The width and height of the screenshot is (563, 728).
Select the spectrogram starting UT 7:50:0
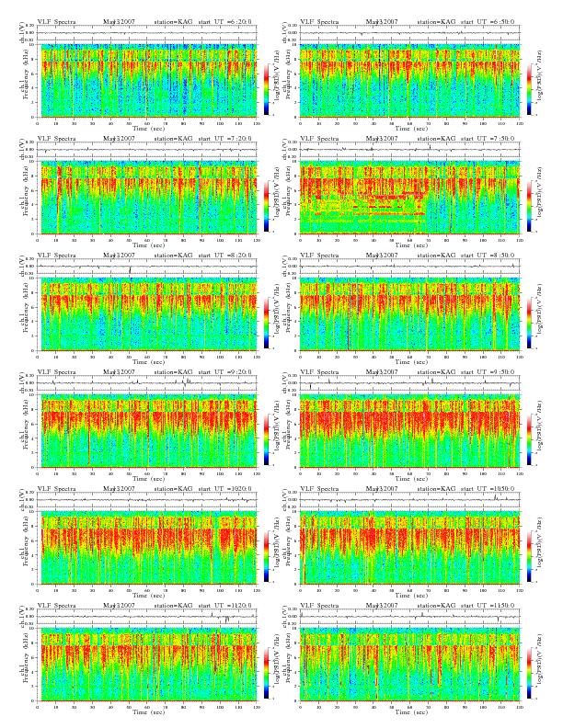(410, 198)
